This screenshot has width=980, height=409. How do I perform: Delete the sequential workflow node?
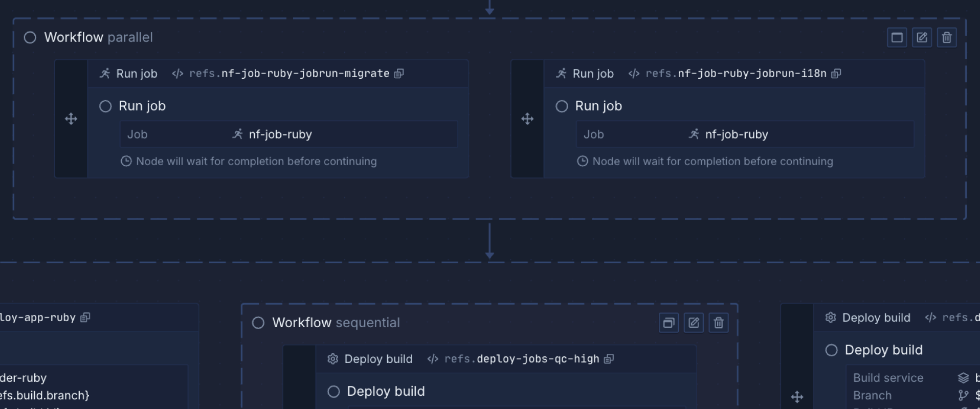(718, 323)
